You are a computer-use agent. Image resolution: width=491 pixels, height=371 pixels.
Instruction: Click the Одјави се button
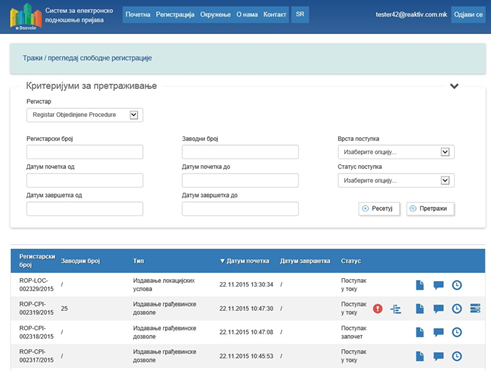pyautogui.click(x=468, y=15)
